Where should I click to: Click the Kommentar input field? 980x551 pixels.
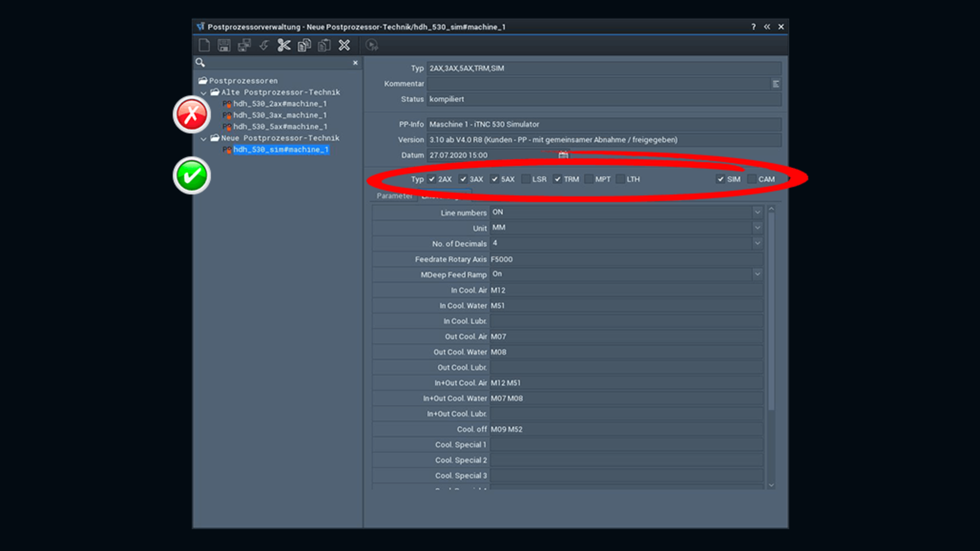(598, 84)
